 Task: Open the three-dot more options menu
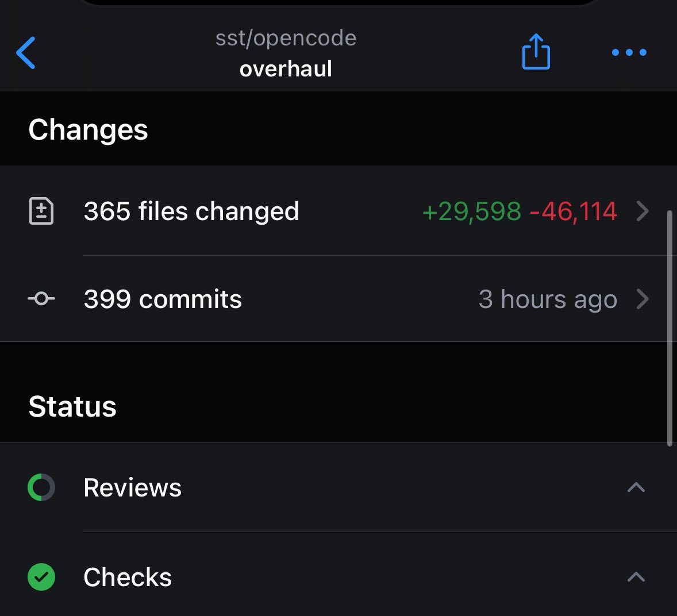coord(629,52)
